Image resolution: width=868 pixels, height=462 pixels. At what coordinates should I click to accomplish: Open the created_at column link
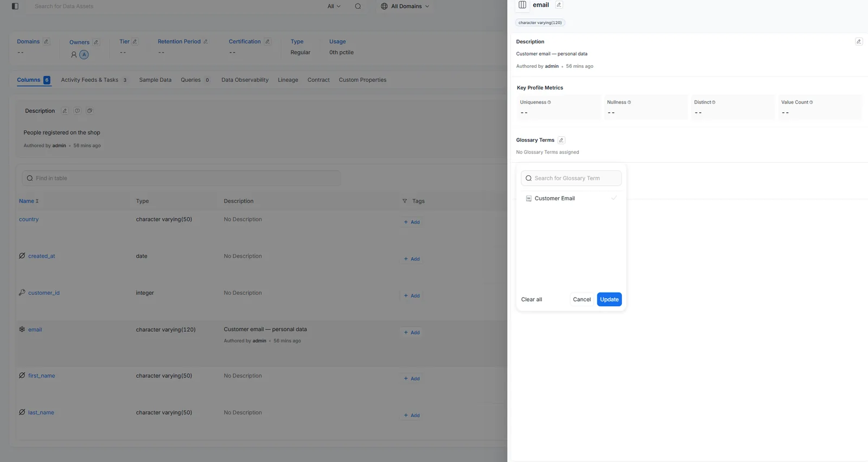click(x=42, y=256)
